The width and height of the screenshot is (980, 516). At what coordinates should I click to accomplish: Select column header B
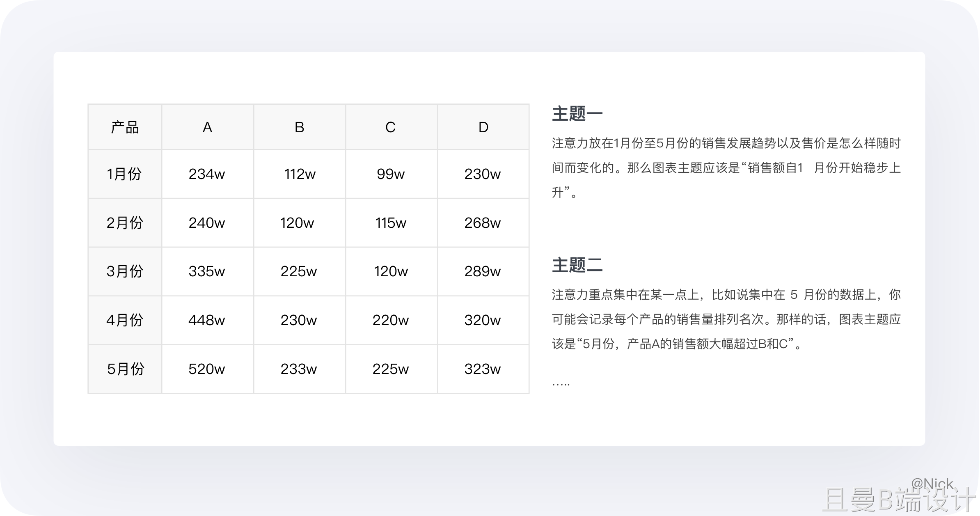[x=300, y=127]
